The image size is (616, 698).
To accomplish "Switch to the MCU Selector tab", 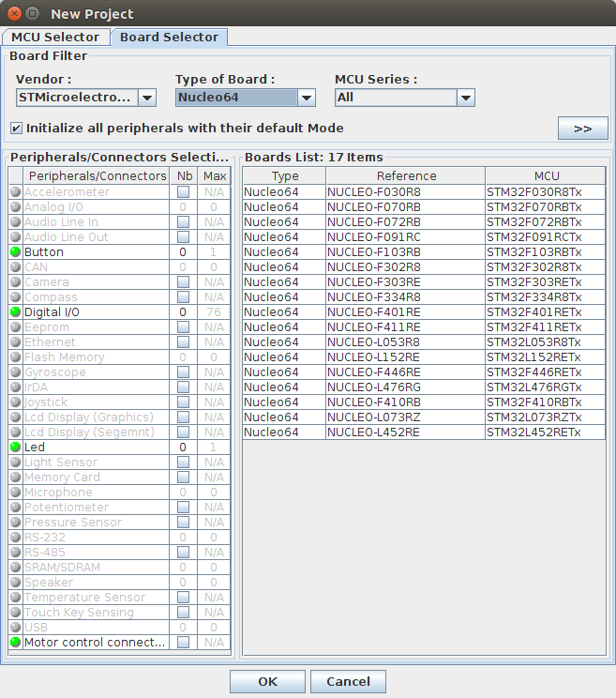I will pyautogui.click(x=55, y=38).
